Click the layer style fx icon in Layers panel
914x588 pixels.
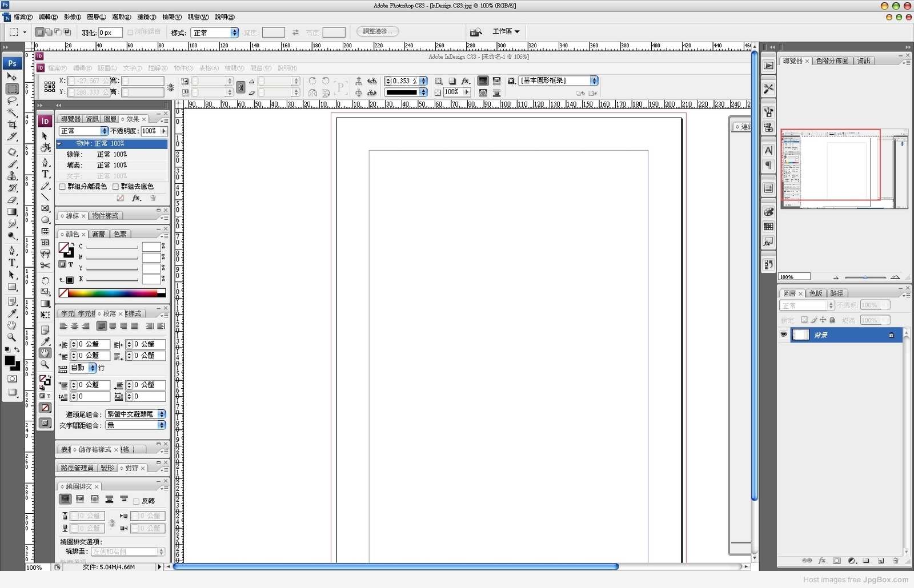pyautogui.click(x=822, y=561)
